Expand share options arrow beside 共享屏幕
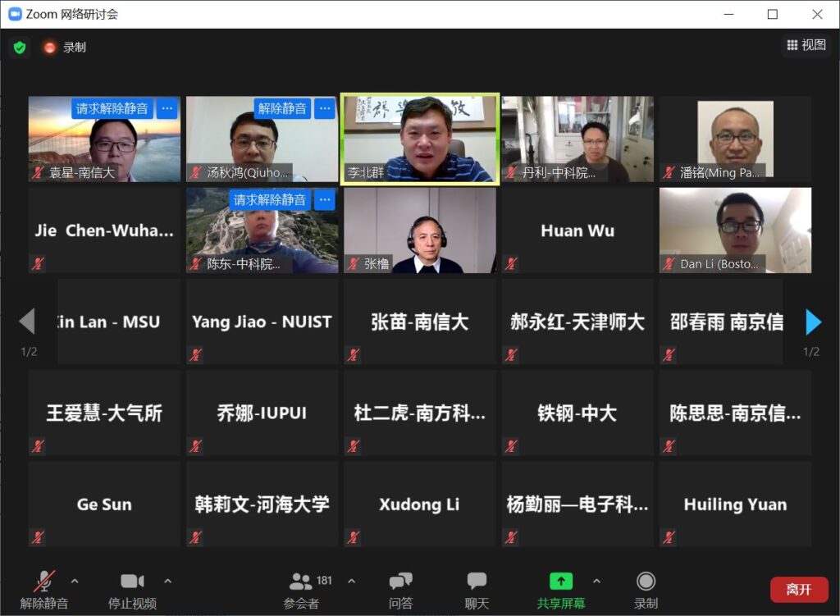The height and width of the screenshot is (616, 840). 597,581
